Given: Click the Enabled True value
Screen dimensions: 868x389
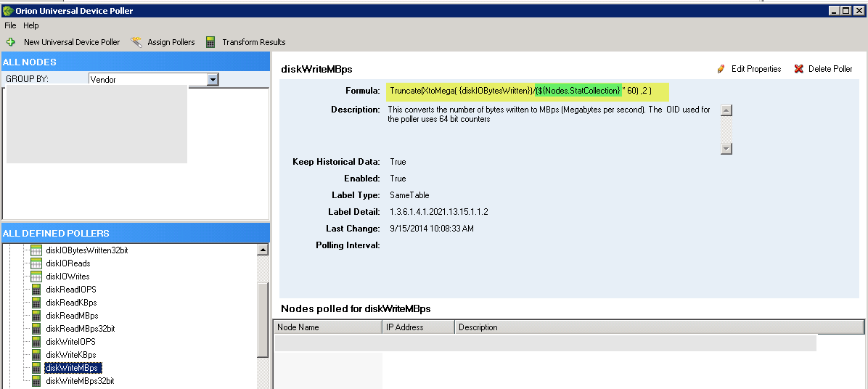Looking at the screenshot, I should coord(398,179).
